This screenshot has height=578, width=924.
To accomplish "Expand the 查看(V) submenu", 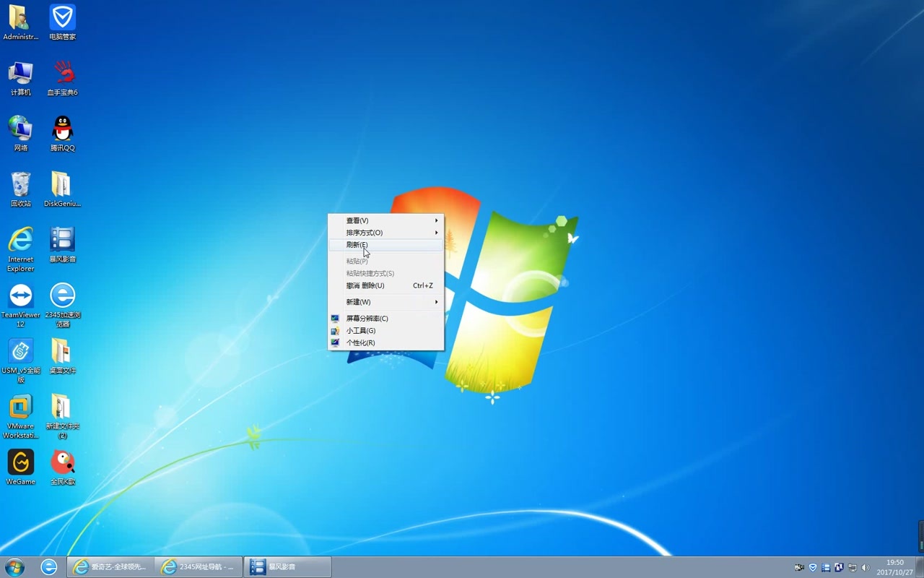I will point(385,220).
